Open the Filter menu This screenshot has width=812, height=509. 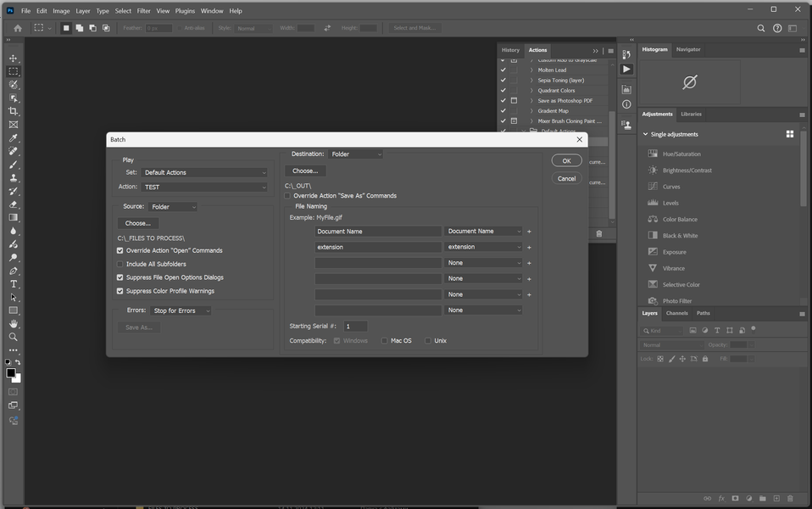pyautogui.click(x=144, y=11)
